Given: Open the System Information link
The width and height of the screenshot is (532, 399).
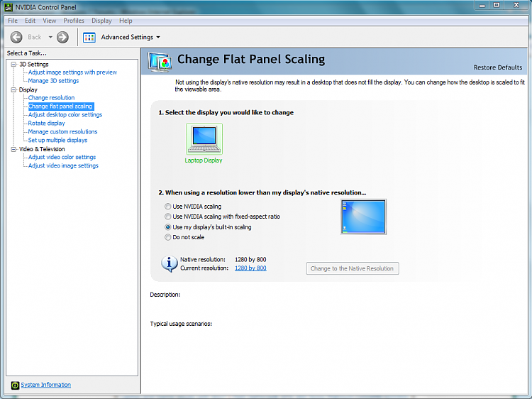Looking at the screenshot, I should [46, 385].
